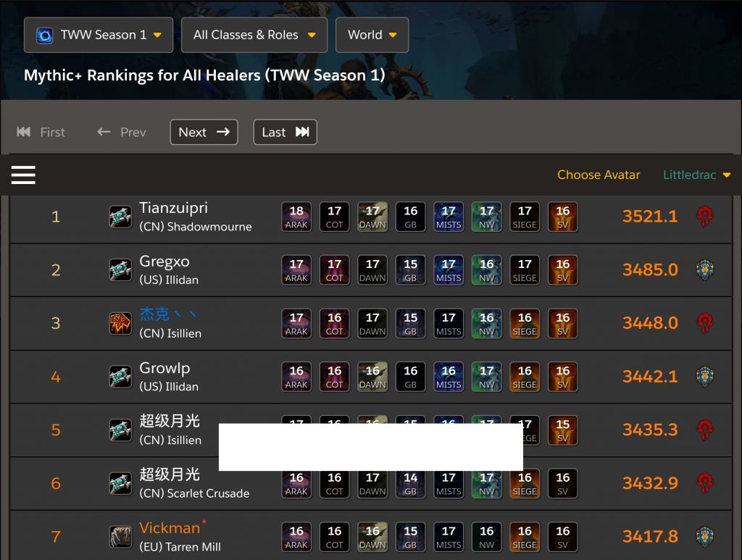Open Vickman's character profile link
Viewport: 742px width, 560px height.
170,528
